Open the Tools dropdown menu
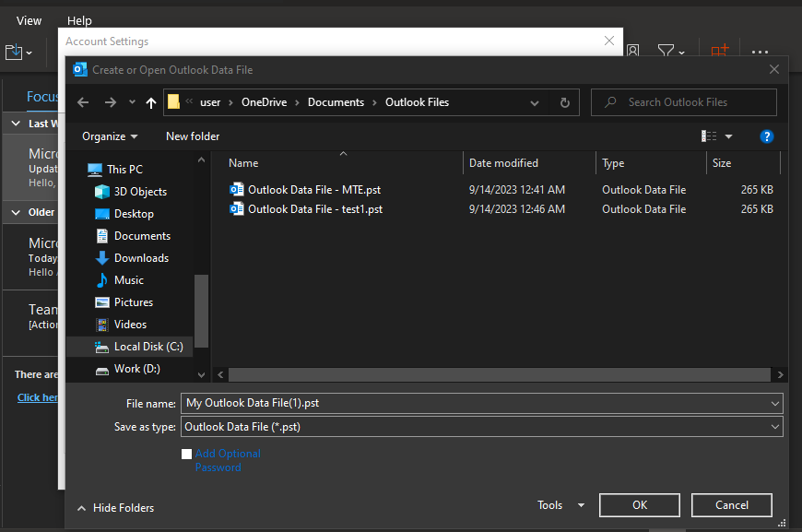The height and width of the screenshot is (532, 802). point(560,504)
